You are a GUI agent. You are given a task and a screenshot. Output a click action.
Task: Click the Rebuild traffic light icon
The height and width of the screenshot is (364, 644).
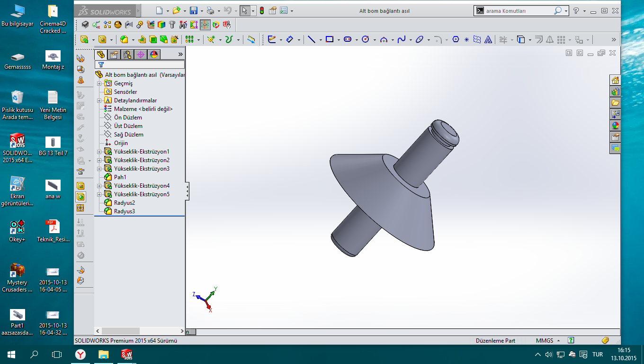pyautogui.click(x=262, y=10)
